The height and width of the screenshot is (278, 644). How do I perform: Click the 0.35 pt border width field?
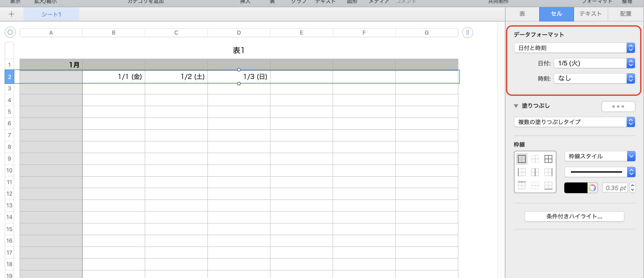[x=615, y=188]
